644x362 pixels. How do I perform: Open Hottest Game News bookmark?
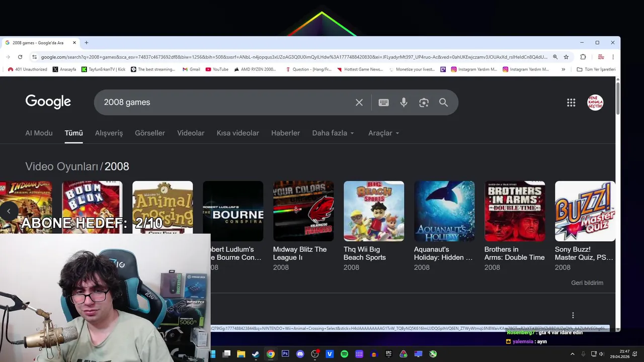coord(360,69)
